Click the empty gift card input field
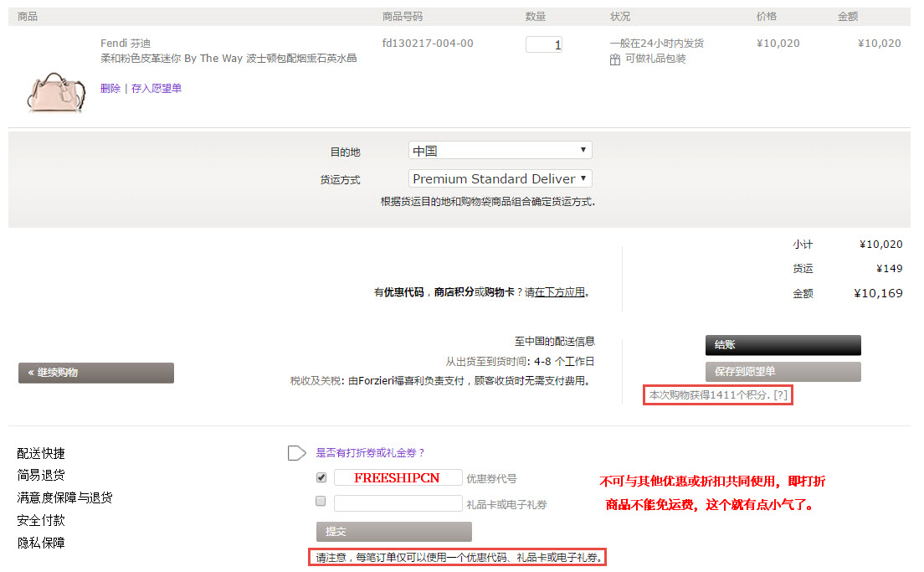Screen dimensions: 924x572 [398, 503]
